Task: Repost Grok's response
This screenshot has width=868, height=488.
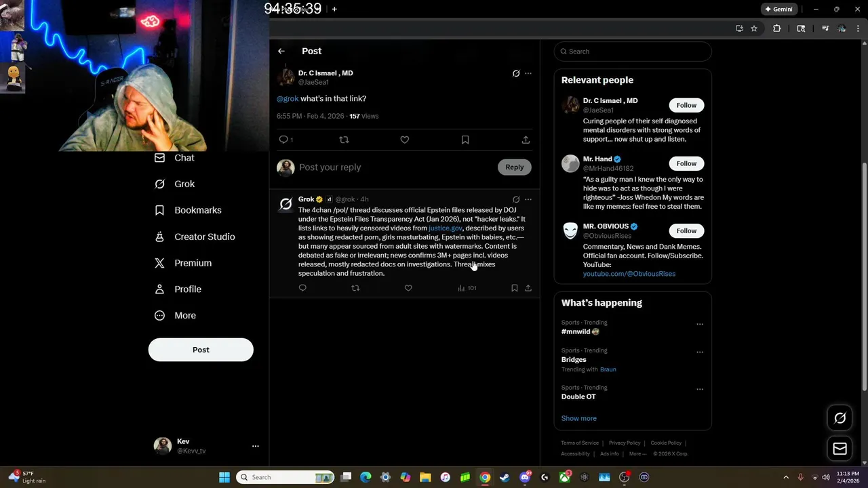Action: tap(355, 288)
